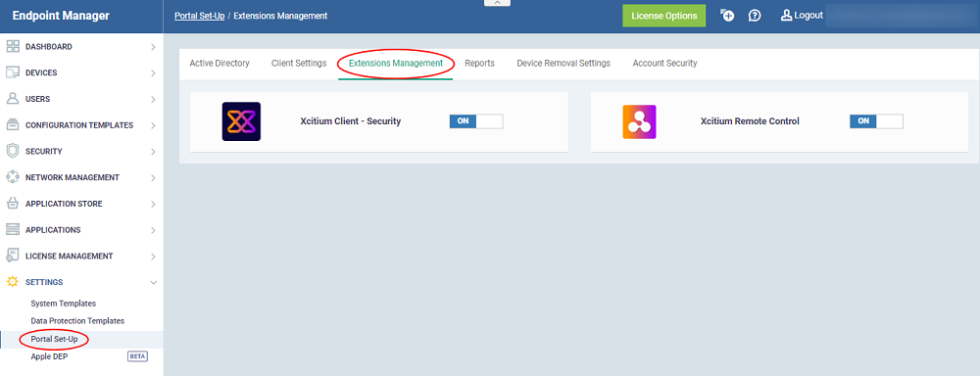The height and width of the screenshot is (376, 980).
Task: Open Apple DEP in the Settings submenu
Action: click(49, 356)
